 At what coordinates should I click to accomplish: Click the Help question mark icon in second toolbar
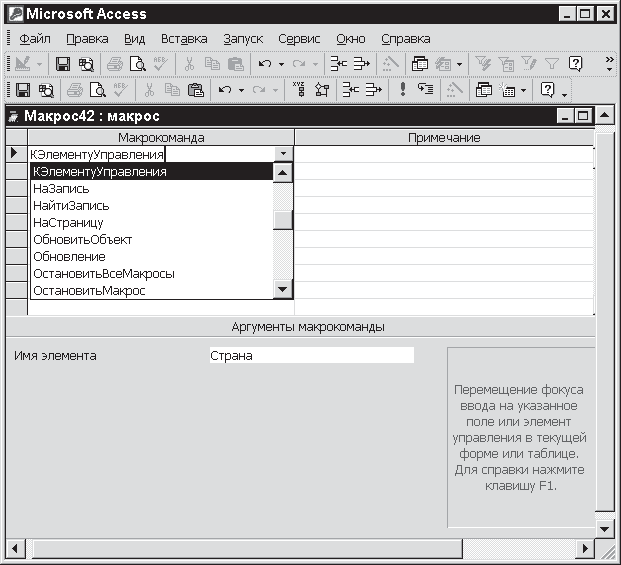point(548,90)
